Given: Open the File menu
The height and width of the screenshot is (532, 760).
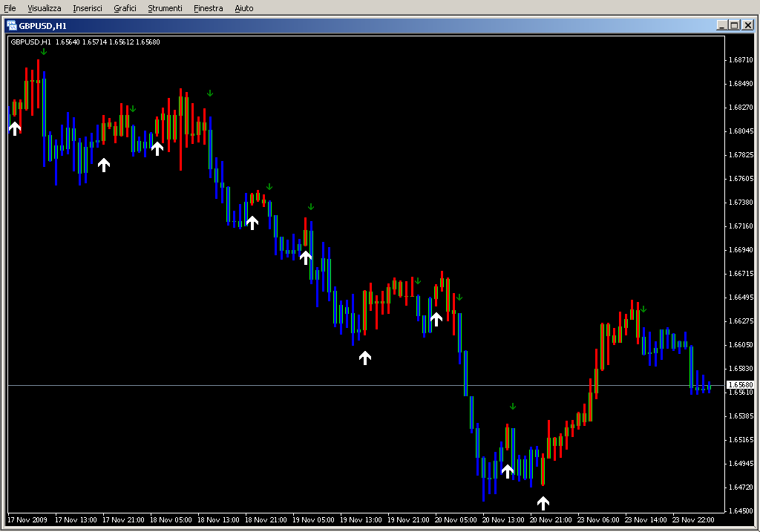Looking at the screenshot, I should (10, 8).
